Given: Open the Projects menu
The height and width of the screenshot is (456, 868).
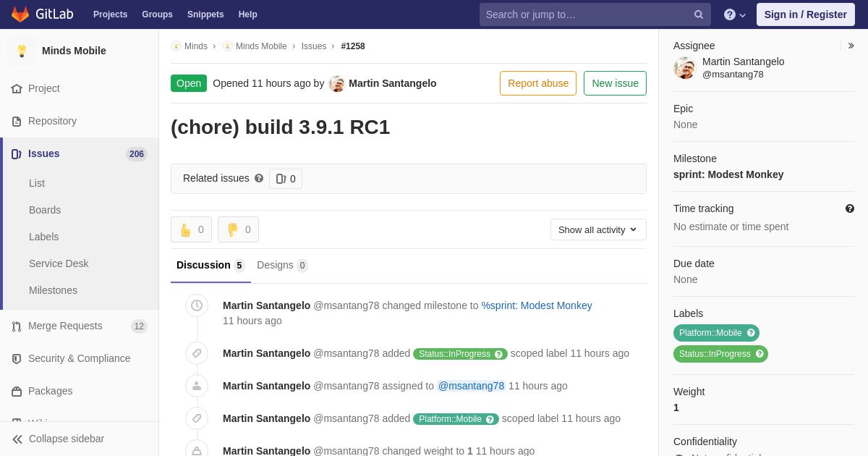Looking at the screenshot, I should click(x=110, y=14).
